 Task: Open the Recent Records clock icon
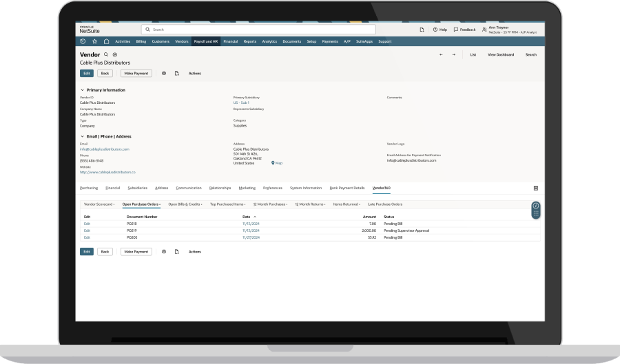83,41
